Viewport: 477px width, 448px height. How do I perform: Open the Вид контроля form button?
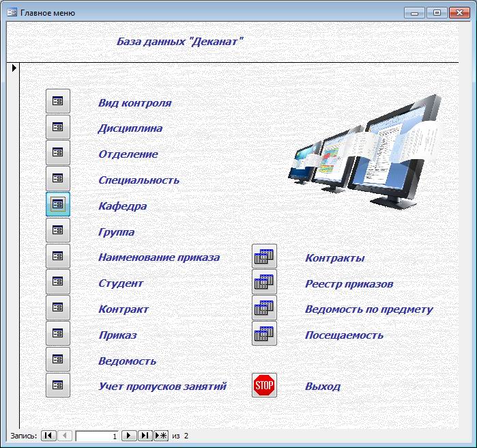point(58,101)
